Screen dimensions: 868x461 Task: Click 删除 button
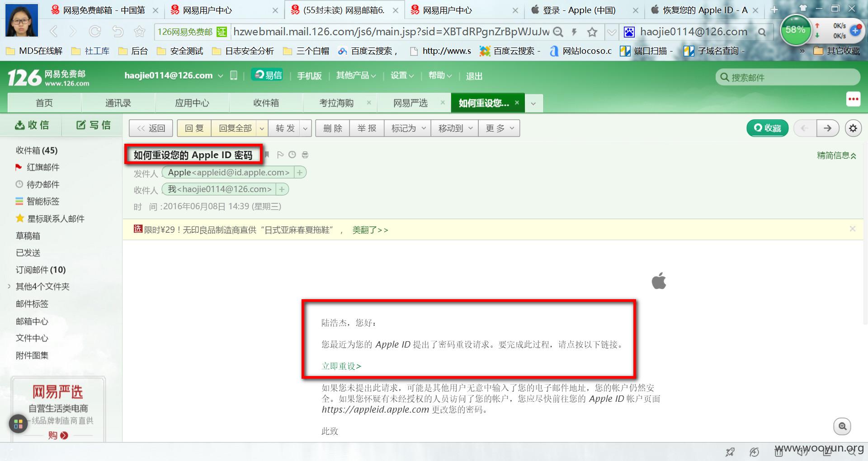[x=332, y=128]
